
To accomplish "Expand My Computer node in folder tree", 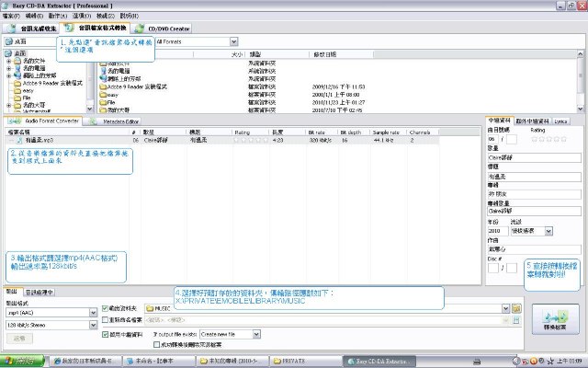I will click(8, 68).
